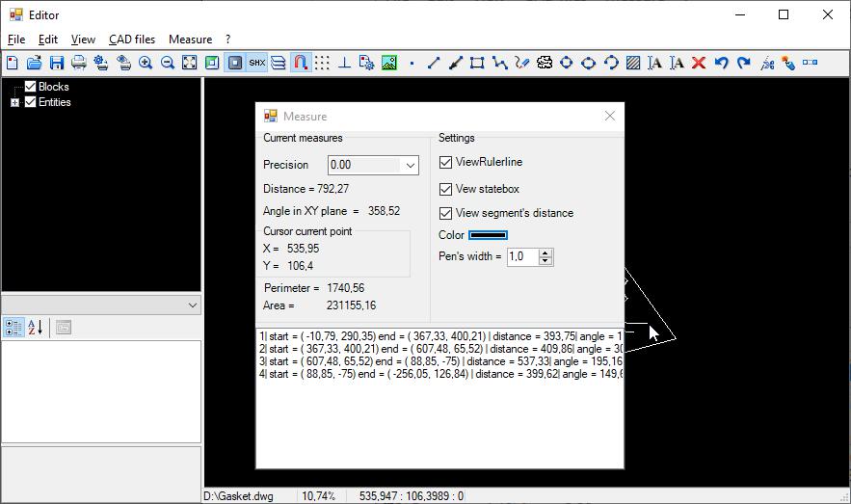The height and width of the screenshot is (504, 851).
Task: Click the alphabetical sort button in properties
Action: (36, 328)
